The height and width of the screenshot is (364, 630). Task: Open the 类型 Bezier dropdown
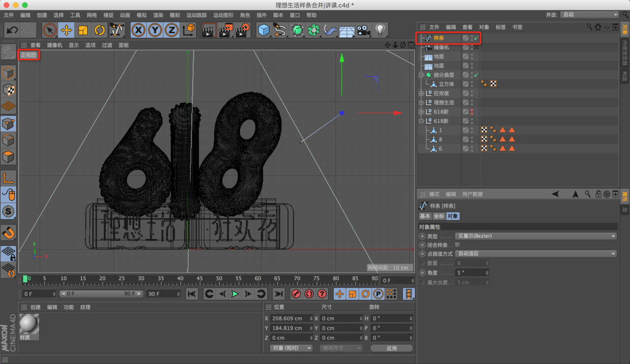pos(536,236)
